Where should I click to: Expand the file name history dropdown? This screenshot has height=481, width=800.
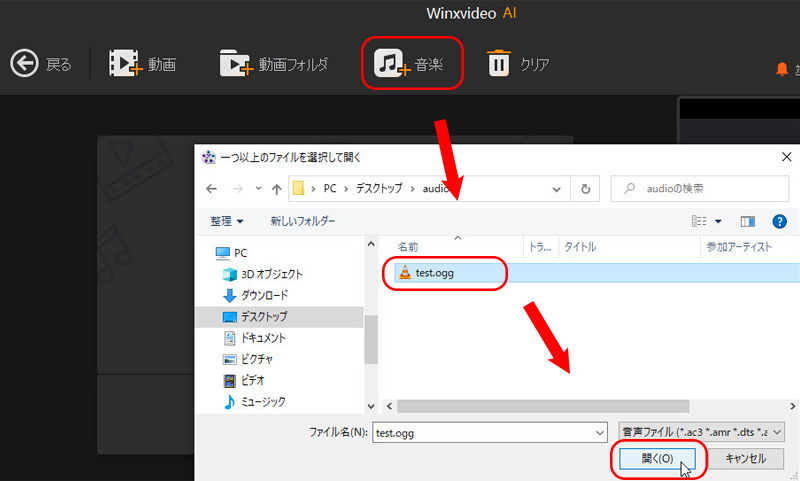(600, 433)
